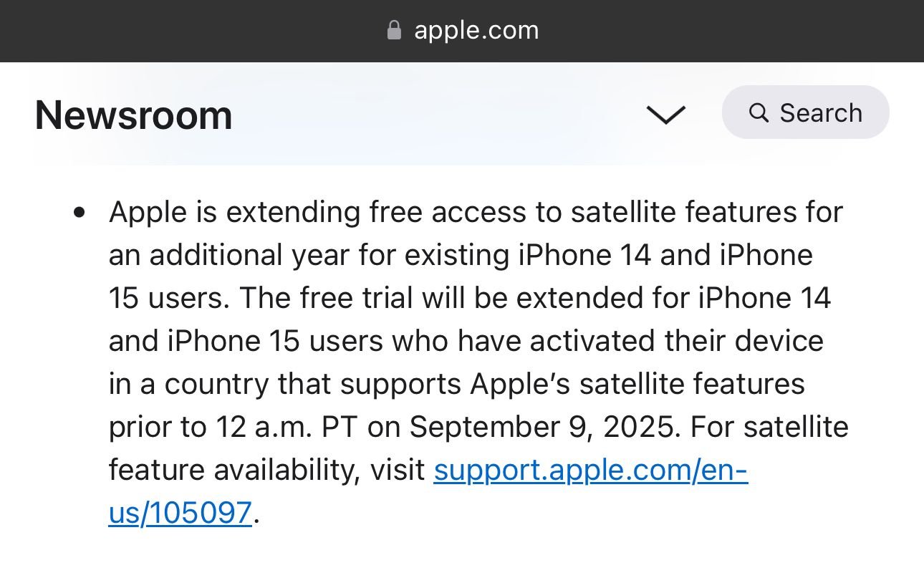Click the bullet point marker
The height and width of the screenshot is (583, 924).
[x=80, y=213]
